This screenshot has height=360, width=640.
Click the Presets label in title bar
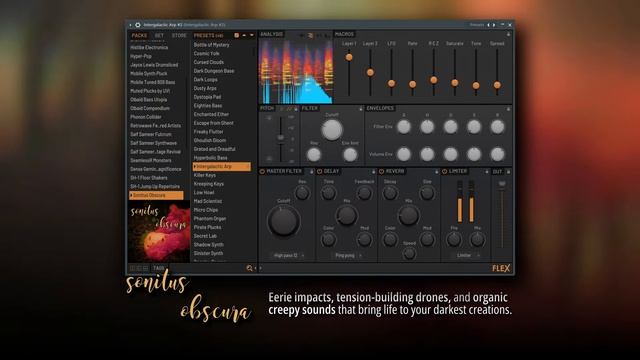[477, 25]
